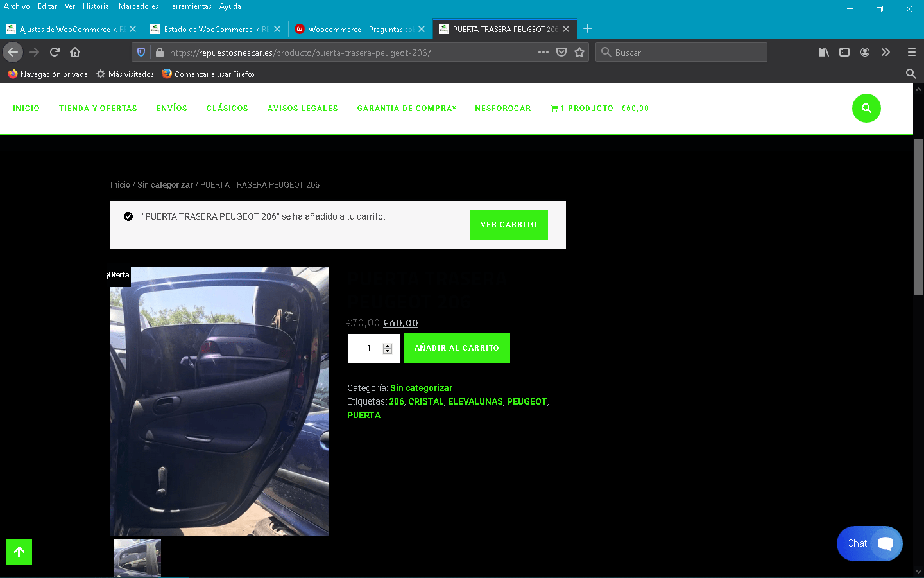The width and height of the screenshot is (924, 578).
Task: Click Comenzar a usar Firefox bookmark
Action: [209, 74]
